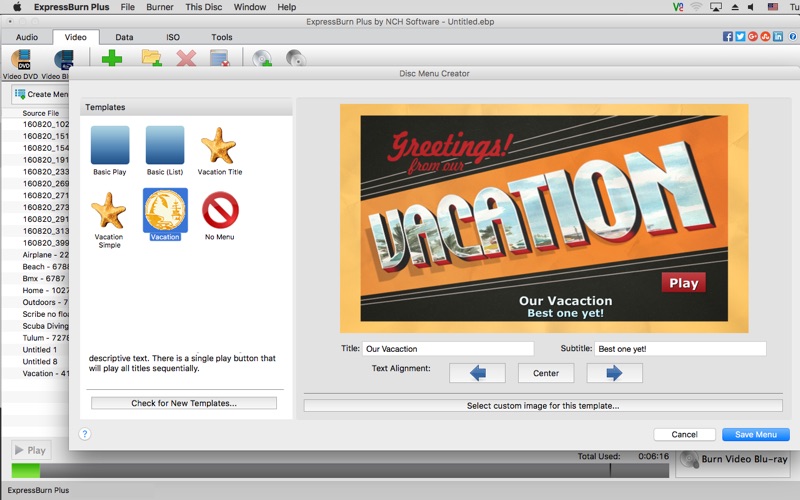Click the green plus Add File icon
The width and height of the screenshot is (800, 500).
click(112, 58)
